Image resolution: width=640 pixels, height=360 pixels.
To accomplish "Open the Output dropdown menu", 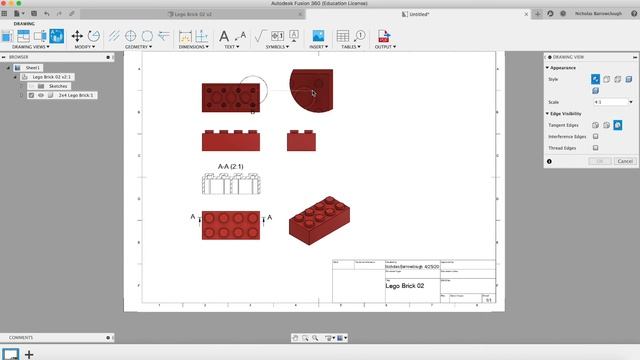I will [385, 47].
